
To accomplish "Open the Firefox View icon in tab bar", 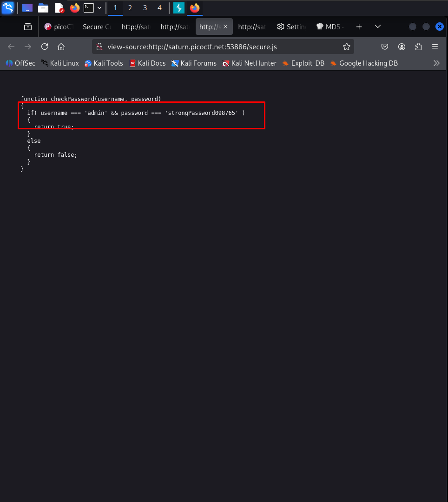I will click(x=28, y=27).
